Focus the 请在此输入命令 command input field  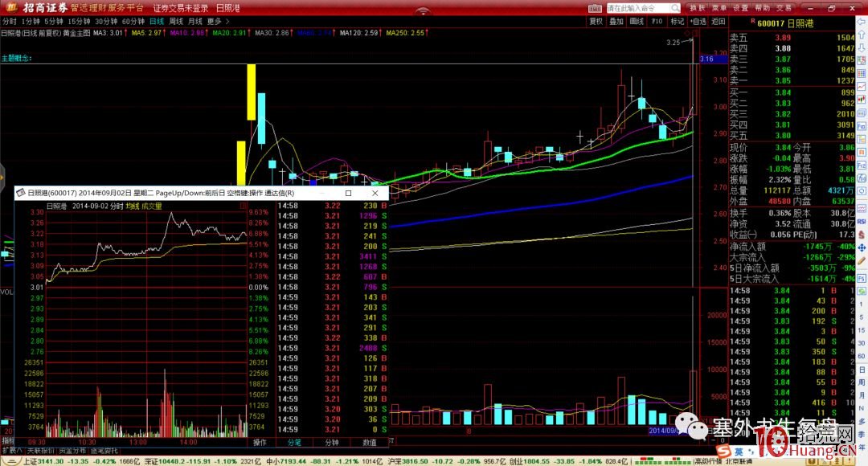click(x=638, y=8)
